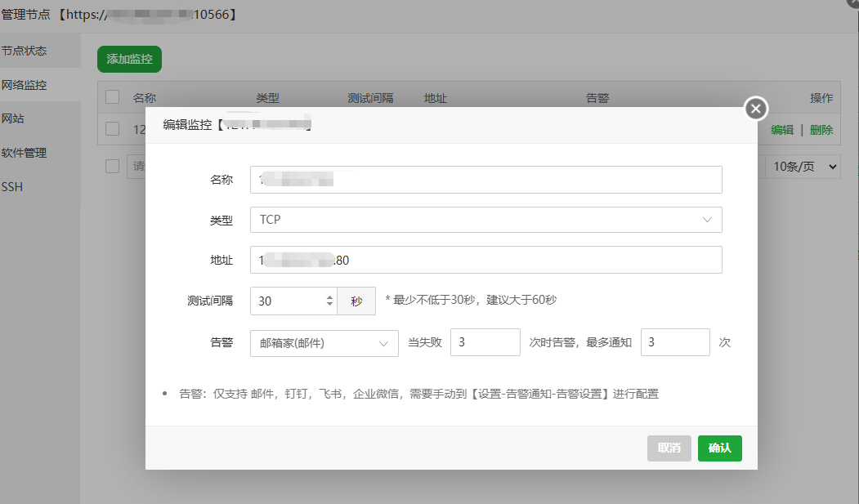Click the 秒 unit button next to interval
This screenshot has width=859, height=504.
point(356,301)
